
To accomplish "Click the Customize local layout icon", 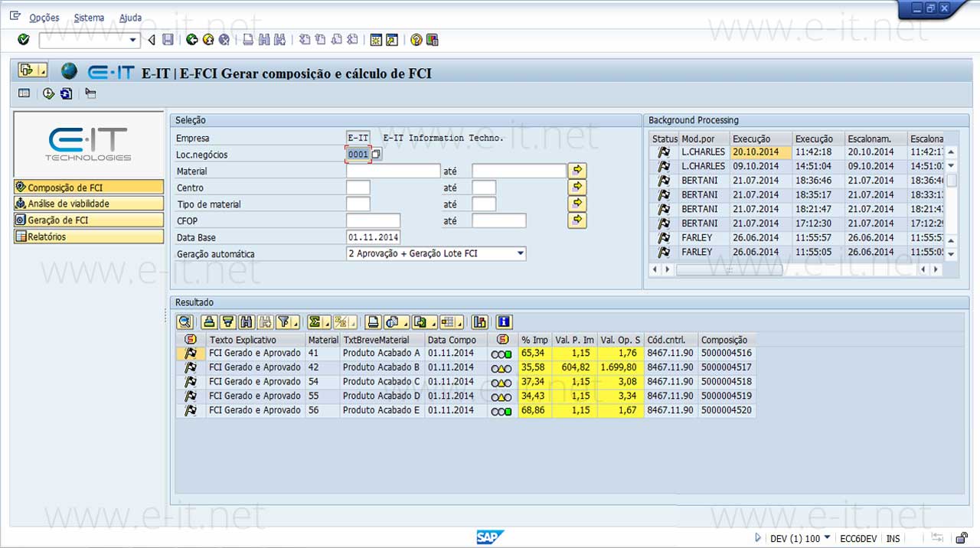I will pyautogui.click(x=433, y=40).
